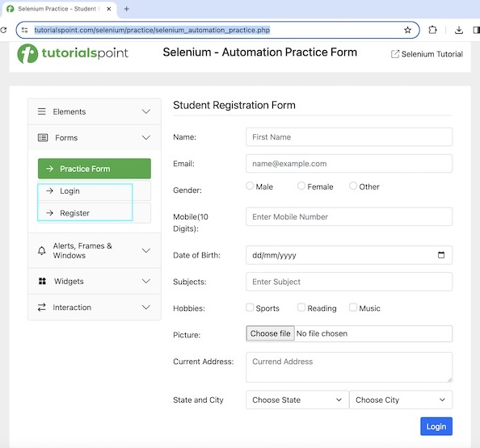View site information icon in address bar

(x=25, y=30)
